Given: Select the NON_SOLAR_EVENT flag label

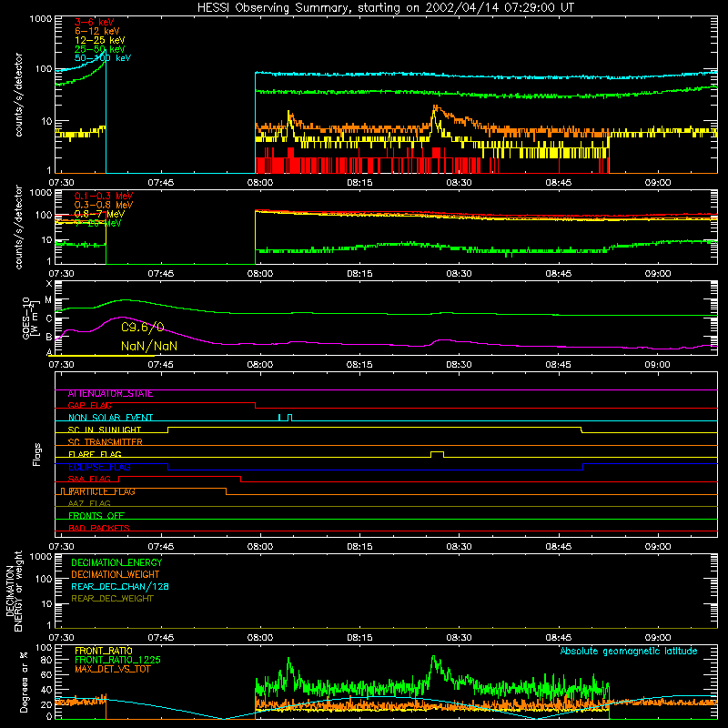Looking at the screenshot, I should 110,418.
